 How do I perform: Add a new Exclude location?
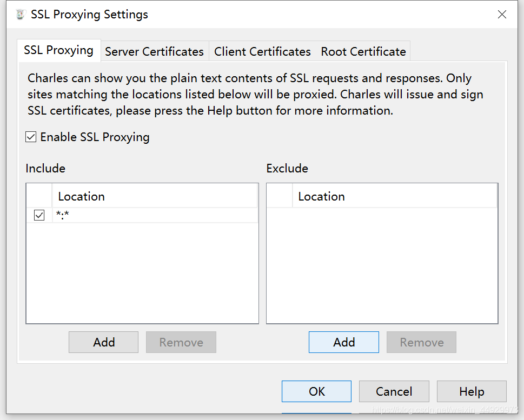344,342
